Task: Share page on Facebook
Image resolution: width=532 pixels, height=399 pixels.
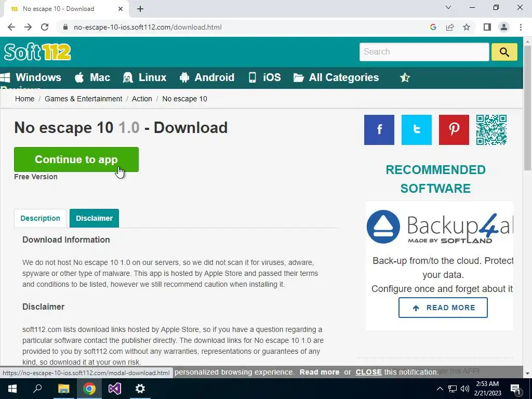Action: (x=379, y=129)
